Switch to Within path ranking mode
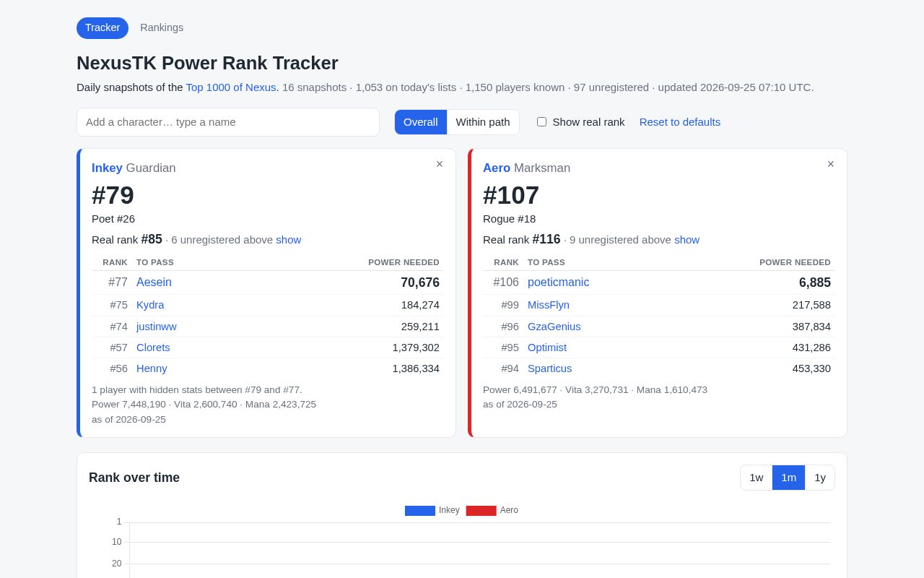The height and width of the screenshot is (578, 924). pyautogui.click(x=483, y=122)
